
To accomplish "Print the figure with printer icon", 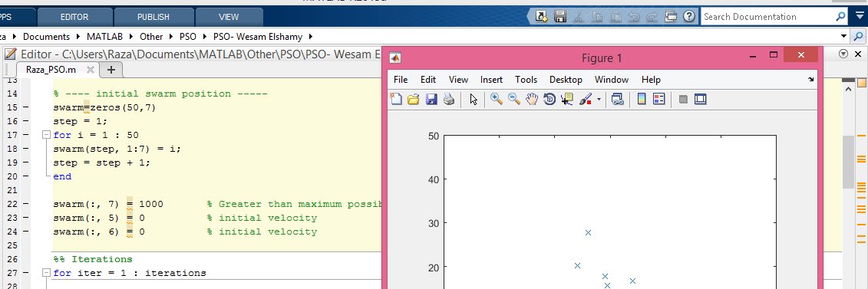I will [449, 100].
